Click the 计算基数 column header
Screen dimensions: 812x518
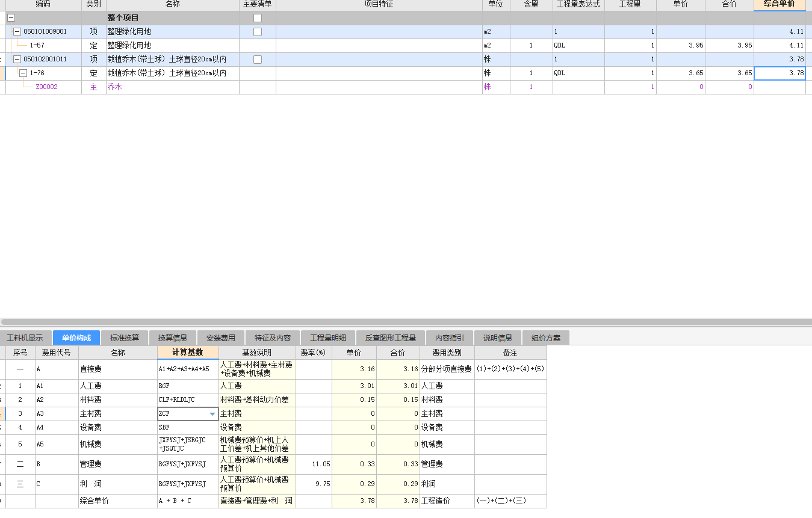pos(188,353)
